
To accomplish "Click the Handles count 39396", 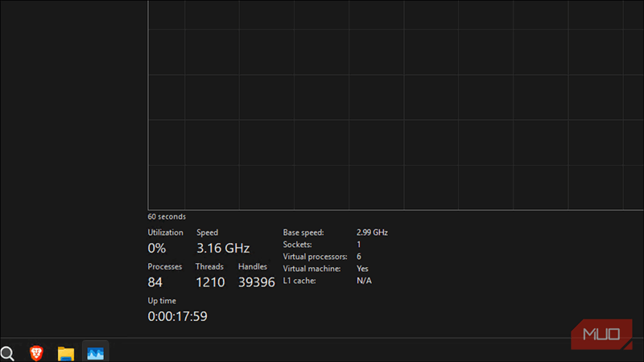I will [257, 282].
